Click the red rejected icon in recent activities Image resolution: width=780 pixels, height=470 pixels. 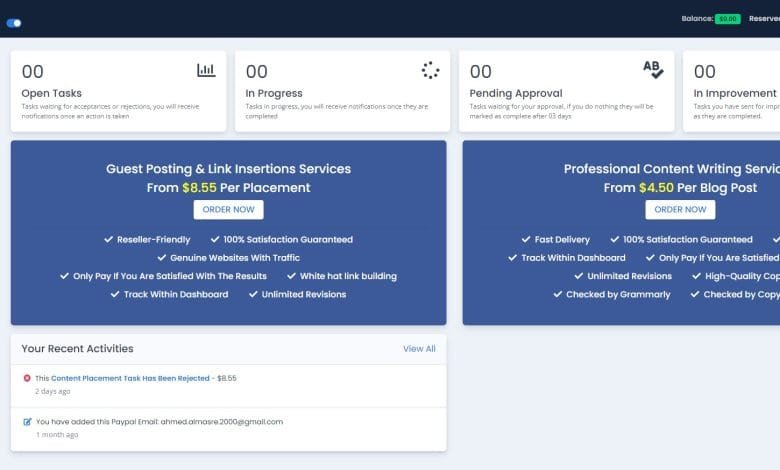click(27, 378)
